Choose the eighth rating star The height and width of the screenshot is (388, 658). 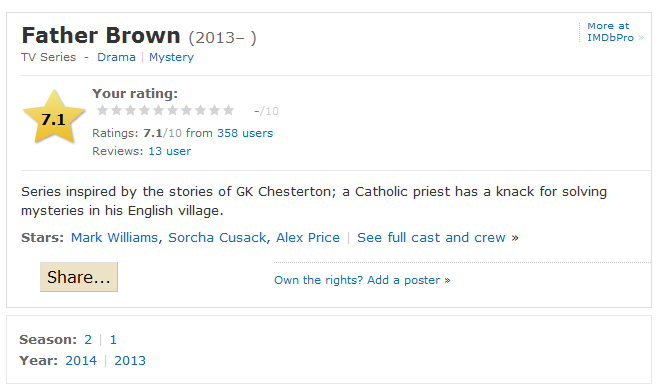point(201,110)
